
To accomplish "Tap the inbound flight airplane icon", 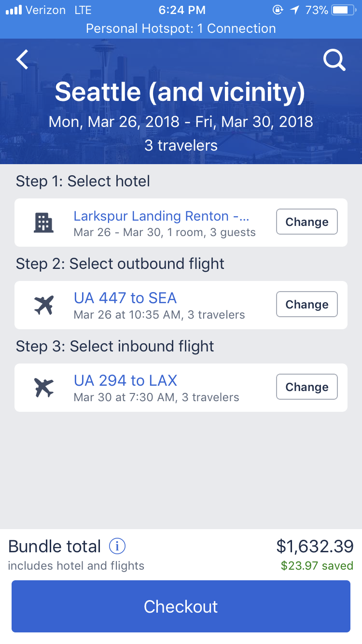I will pyautogui.click(x=44, y=388).
